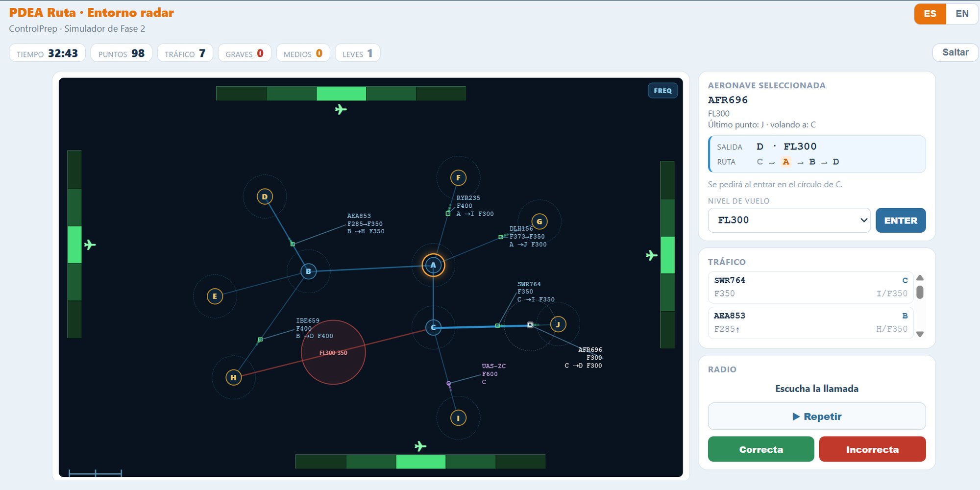Mark the call as Incorrecta
980x490 pixels.
[872, 449]
